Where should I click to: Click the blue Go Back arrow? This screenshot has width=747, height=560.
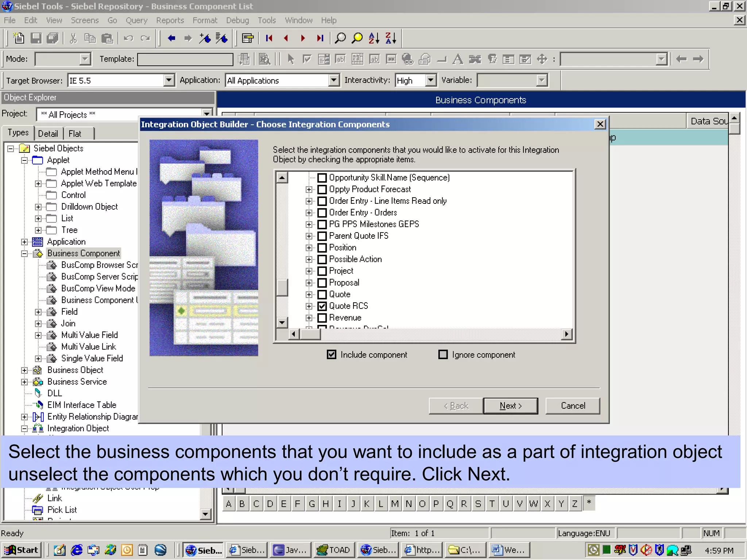pos(171,38)
